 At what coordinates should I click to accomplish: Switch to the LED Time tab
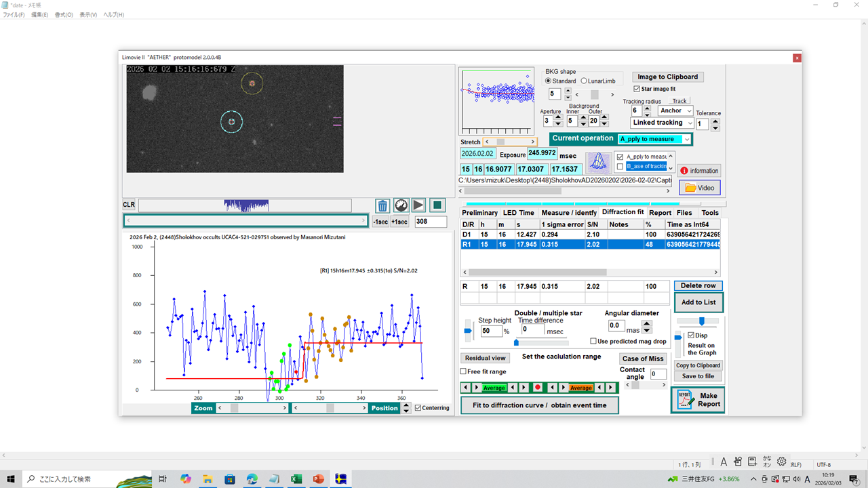(518, 213)
